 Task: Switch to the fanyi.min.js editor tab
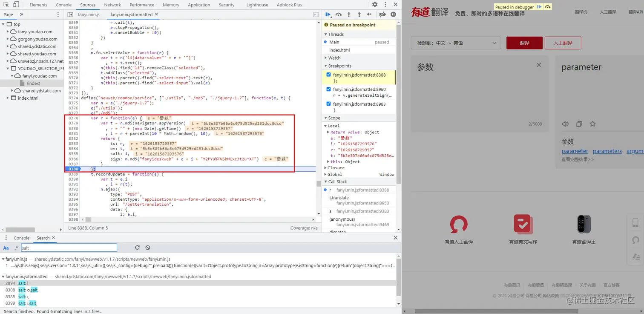click(x=89, y=14)
